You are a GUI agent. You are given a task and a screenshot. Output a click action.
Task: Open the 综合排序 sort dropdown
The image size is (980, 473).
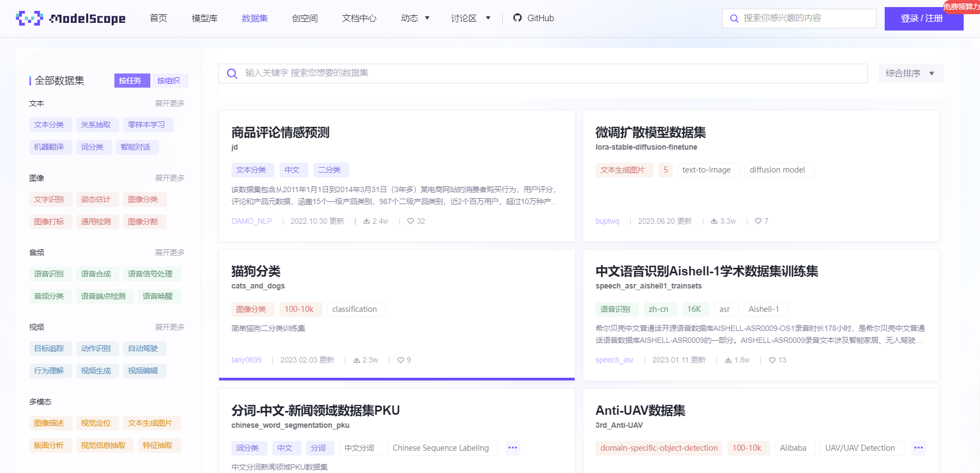pos(910,73)
